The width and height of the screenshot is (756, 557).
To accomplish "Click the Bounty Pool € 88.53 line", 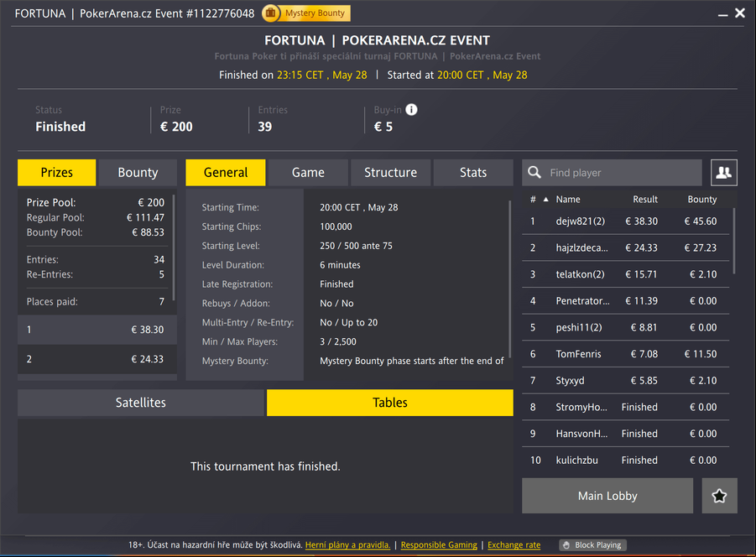I will coord(96,232).
